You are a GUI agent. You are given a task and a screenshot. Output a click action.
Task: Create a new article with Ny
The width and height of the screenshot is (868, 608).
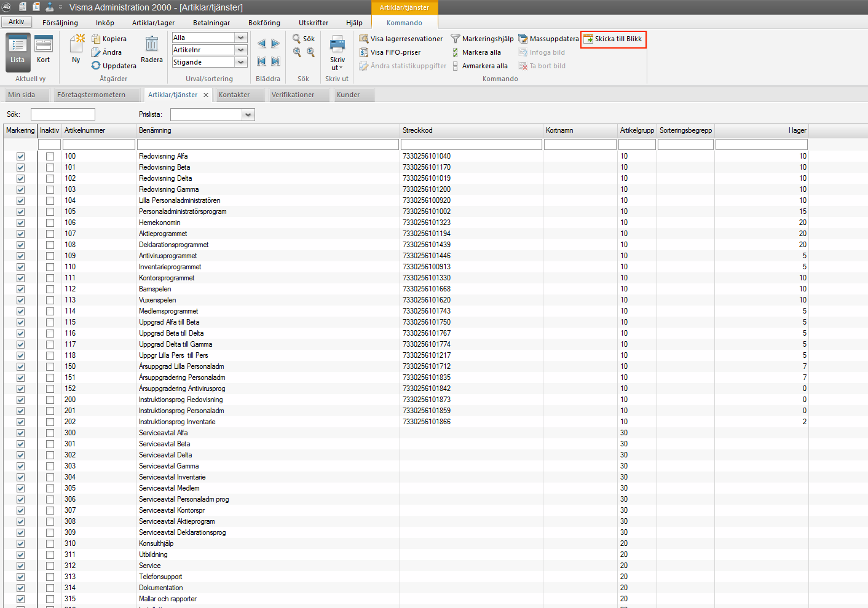point(76,49)
